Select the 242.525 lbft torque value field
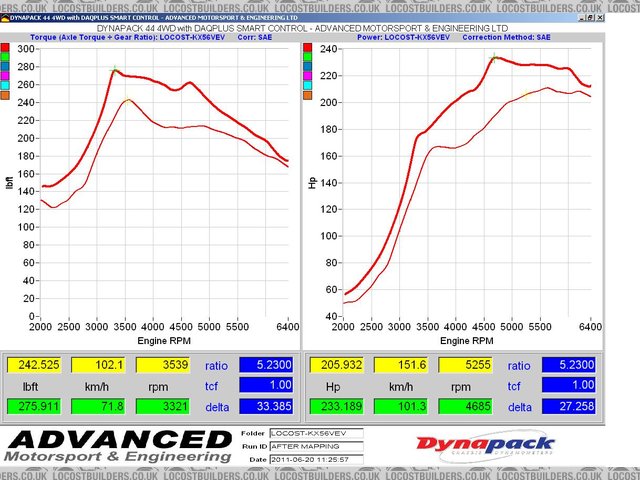 (36, 366)
